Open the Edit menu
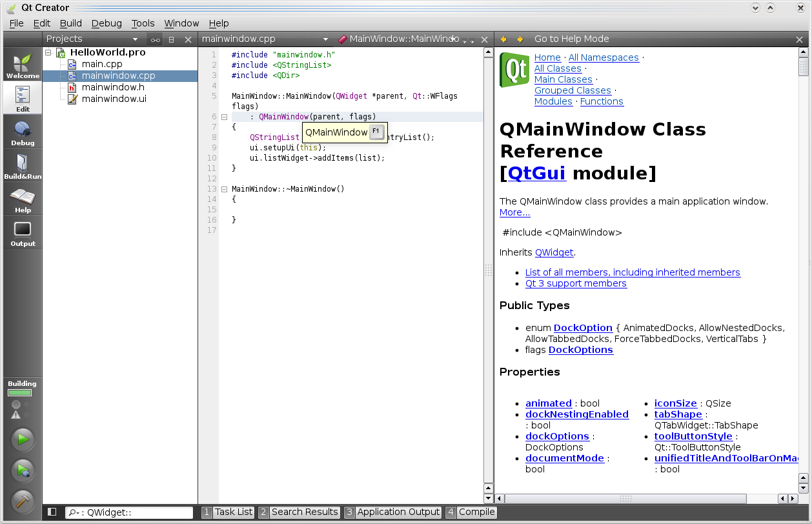Screen dimensions: 812x524 (x=42, y=23)
